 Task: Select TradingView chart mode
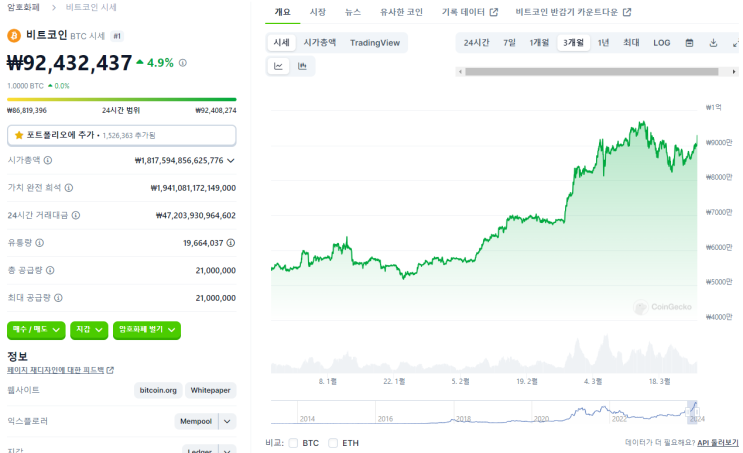pyautogui.click(x=375, y=43)
